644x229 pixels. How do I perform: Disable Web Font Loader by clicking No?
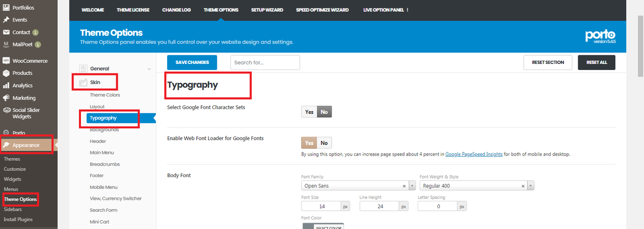click(324, 143)
